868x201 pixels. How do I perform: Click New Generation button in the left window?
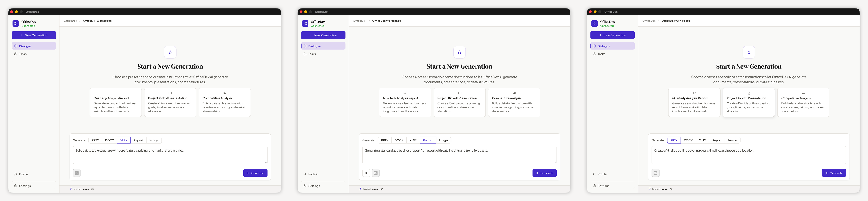coord(34,35)
